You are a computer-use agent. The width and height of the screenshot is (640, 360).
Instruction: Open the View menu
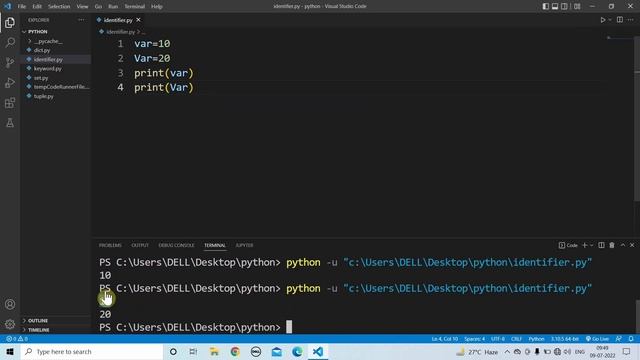(82, 7)
